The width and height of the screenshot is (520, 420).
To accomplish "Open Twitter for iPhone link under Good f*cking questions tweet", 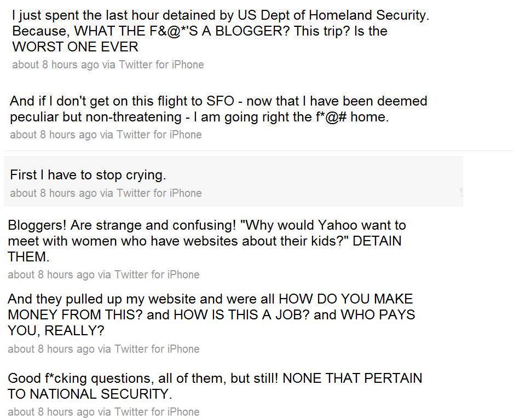I will 157,412.
